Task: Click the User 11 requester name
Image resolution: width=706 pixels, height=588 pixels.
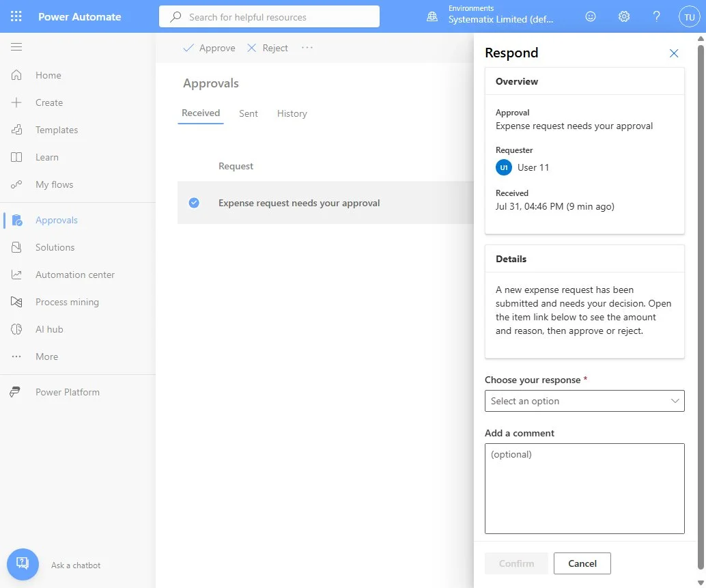Action: 533,167
